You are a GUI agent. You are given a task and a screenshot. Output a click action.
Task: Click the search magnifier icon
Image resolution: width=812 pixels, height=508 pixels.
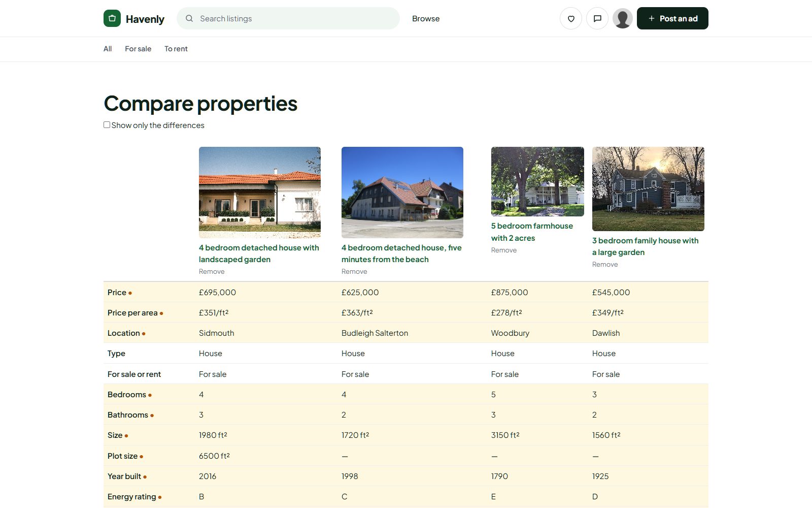point(189,18)
